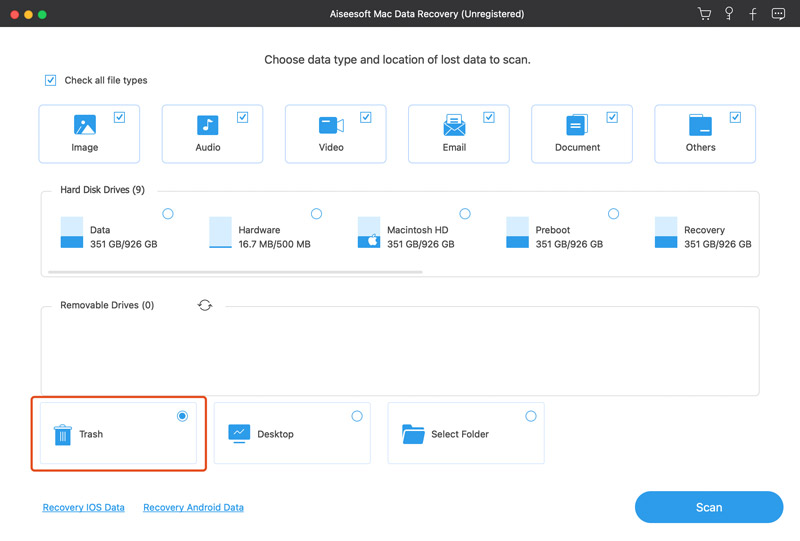Uncheck the Others file type checkbox
This screenshot has height=541, width=800.
[x=735, y=117]
